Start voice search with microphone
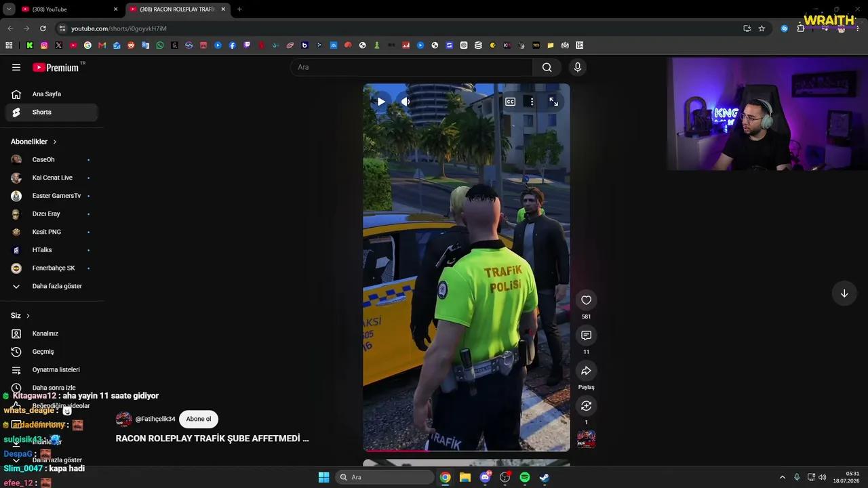Viewport: 868px width, 488px height. click(x=577, y=67)
